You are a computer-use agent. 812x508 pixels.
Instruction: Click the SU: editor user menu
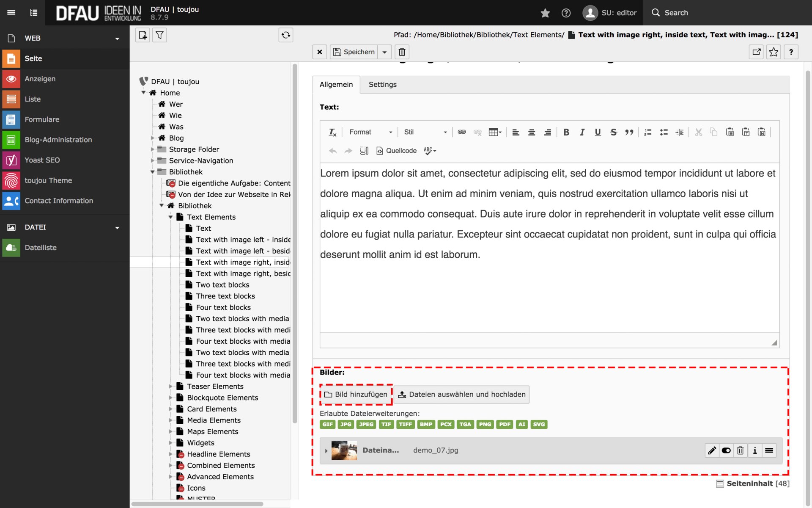pos(609,13)
